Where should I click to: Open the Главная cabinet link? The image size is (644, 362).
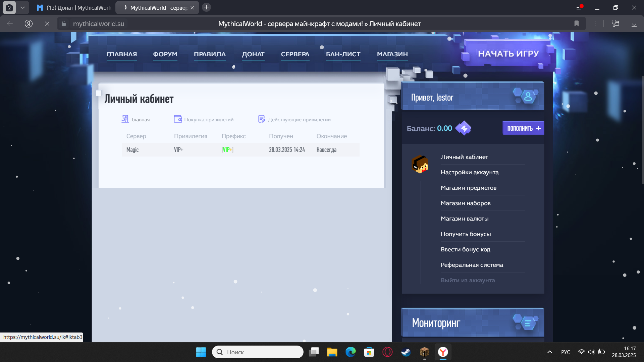click(x=141, y=120)
